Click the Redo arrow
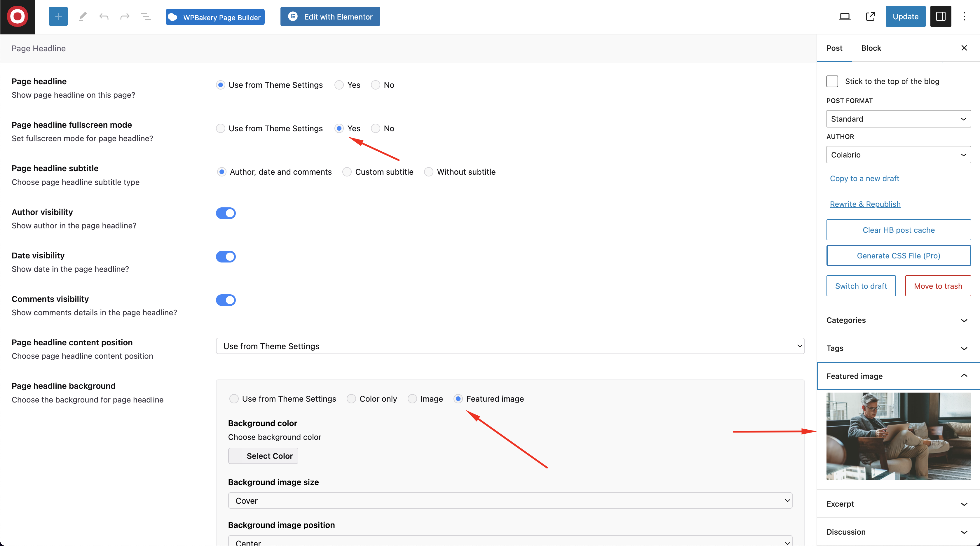This screenshot has height=546, width=980. click(x=125, y=16)
